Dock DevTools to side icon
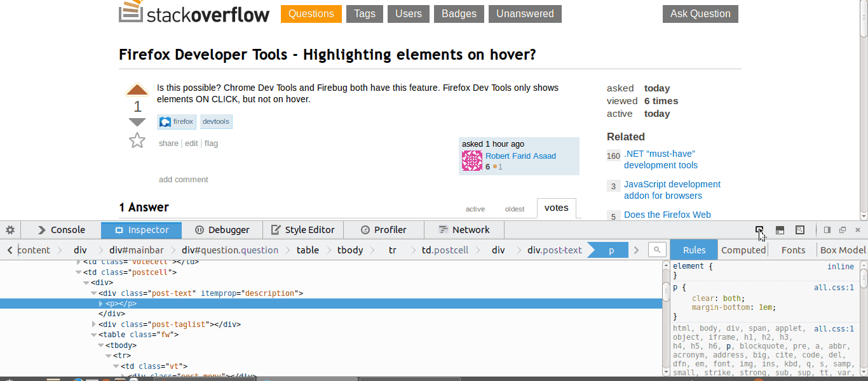The image size is (868, 381). coord(827,230)
